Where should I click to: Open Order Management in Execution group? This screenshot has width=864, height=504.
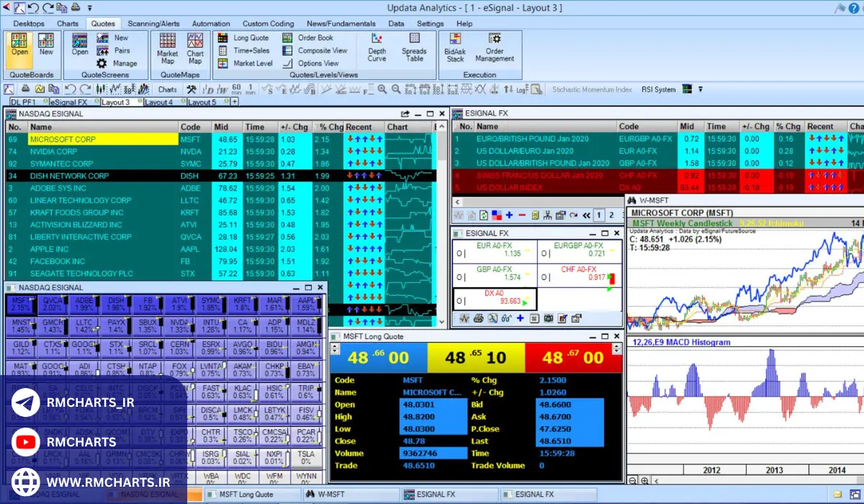pos(495,48)
